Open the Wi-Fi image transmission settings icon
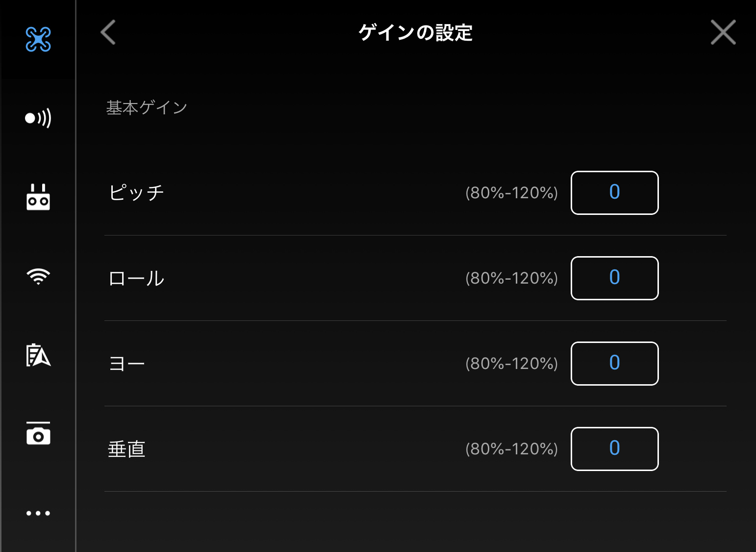The height and width of the screenshot is (552, 756). (38, 276)
